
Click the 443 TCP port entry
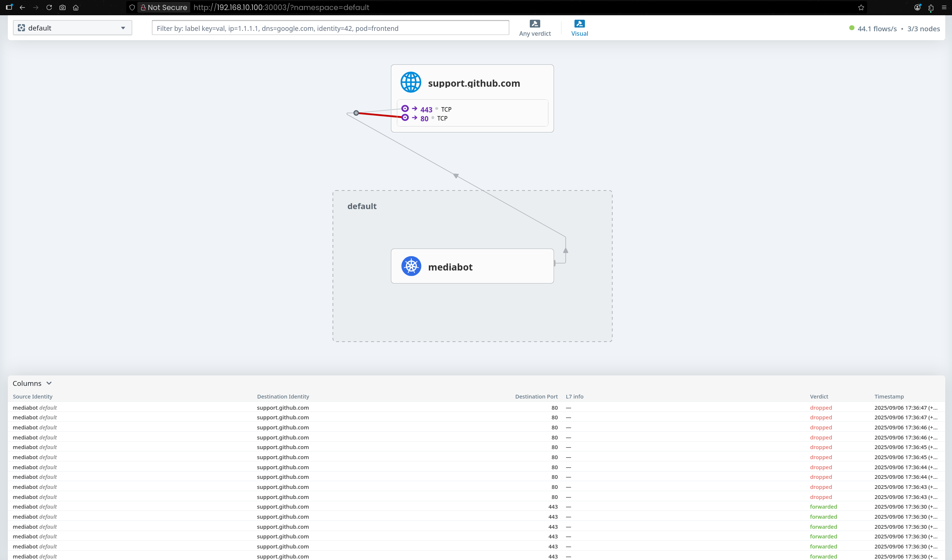coord(436,109)
